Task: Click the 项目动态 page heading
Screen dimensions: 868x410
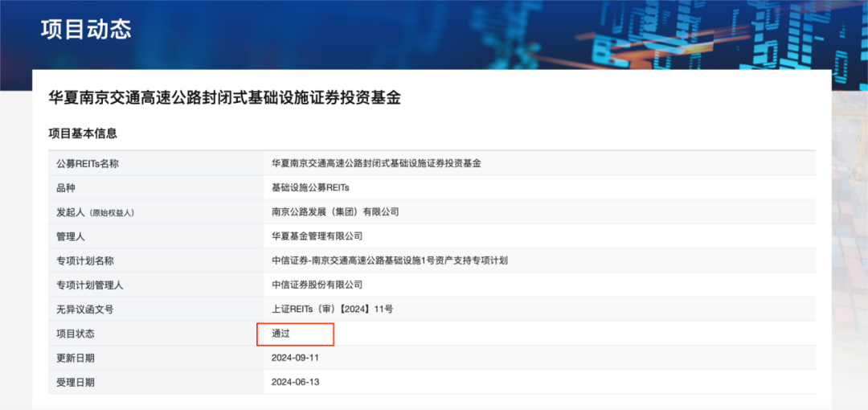Action: (x=86, y=30)
